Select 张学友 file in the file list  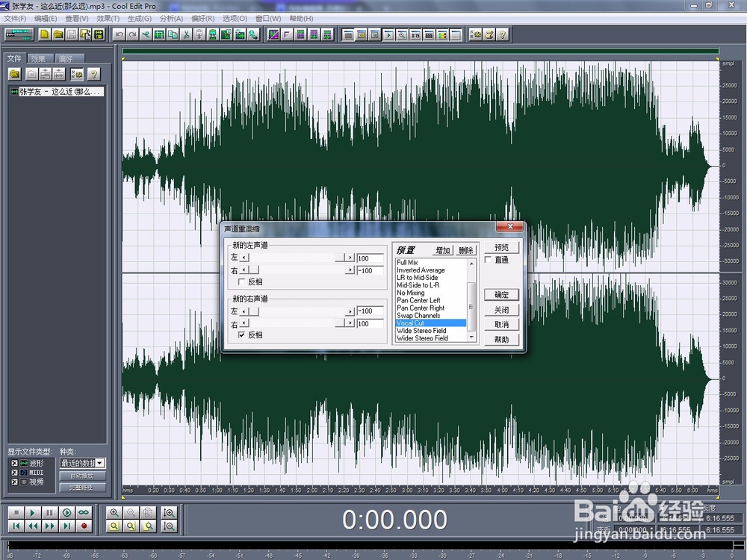point(56,91)
